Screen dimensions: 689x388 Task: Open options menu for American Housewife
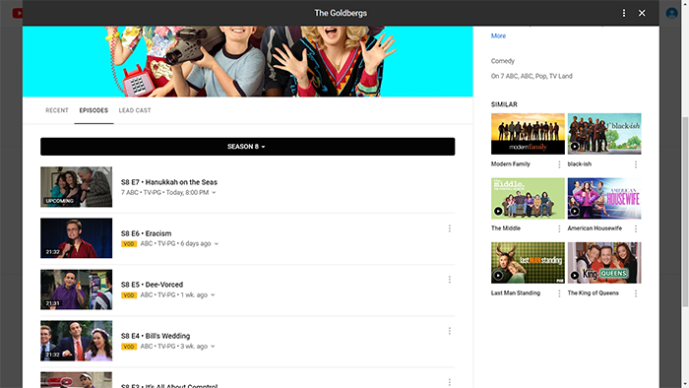(x=635, y=228)
